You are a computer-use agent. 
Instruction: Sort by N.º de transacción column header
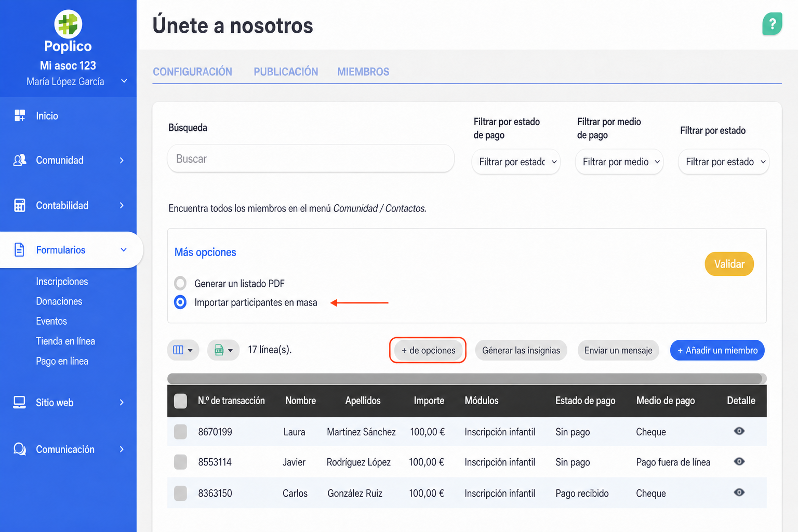coord(231,401)
